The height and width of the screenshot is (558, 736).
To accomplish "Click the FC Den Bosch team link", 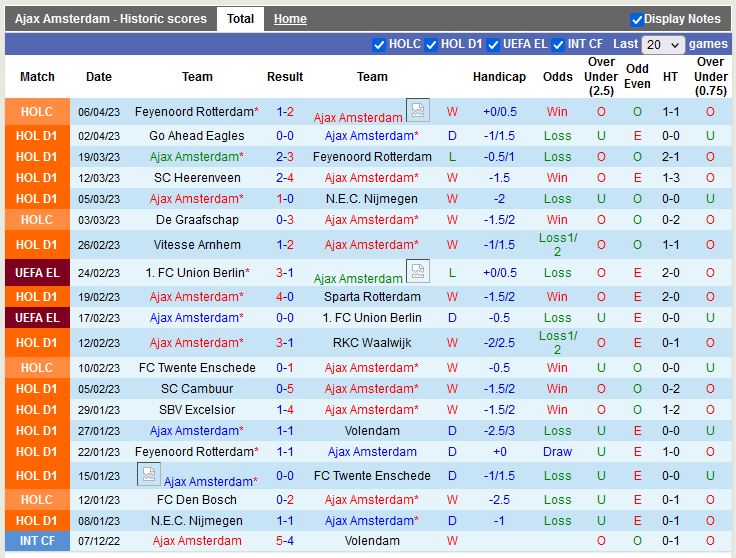I will [197, 500].
